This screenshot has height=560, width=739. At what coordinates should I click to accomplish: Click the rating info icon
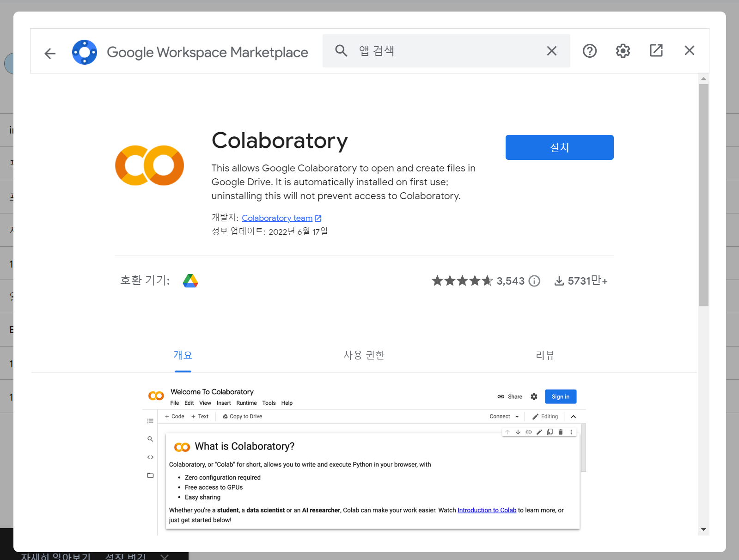click(x=534, y=281)
